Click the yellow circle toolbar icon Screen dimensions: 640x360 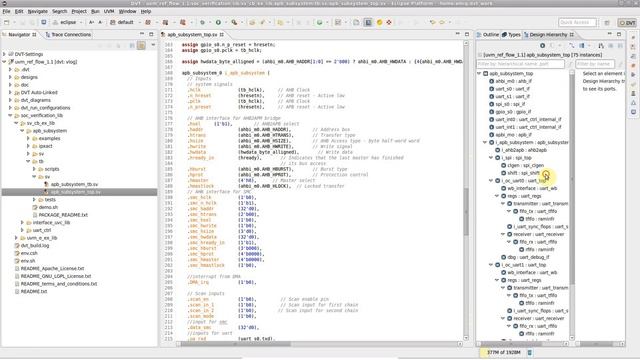pos(379,22)
